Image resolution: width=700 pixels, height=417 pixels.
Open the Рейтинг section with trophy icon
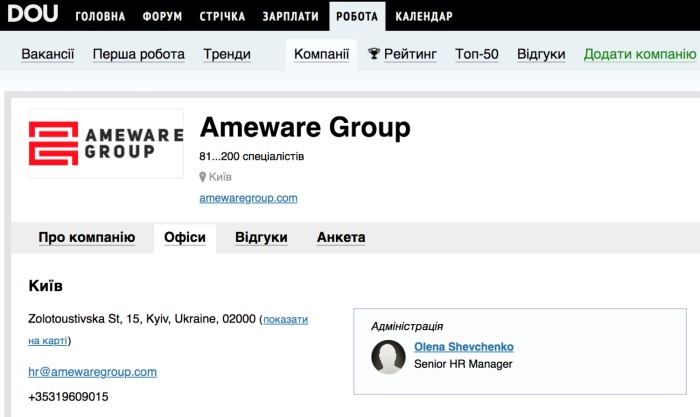pos(402,54)
